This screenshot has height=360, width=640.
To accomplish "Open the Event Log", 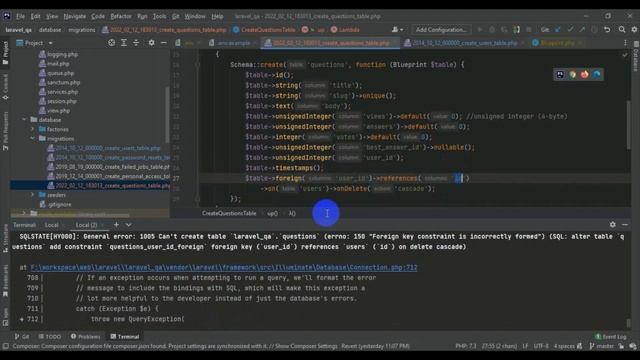I will point(610,337).
